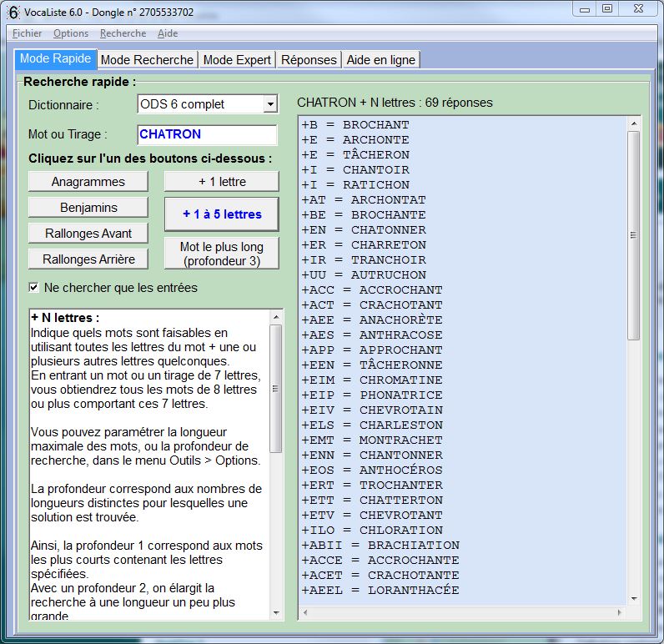
Task: Switch to the Mode Recherche tab
Action: (x=147, y=60)
